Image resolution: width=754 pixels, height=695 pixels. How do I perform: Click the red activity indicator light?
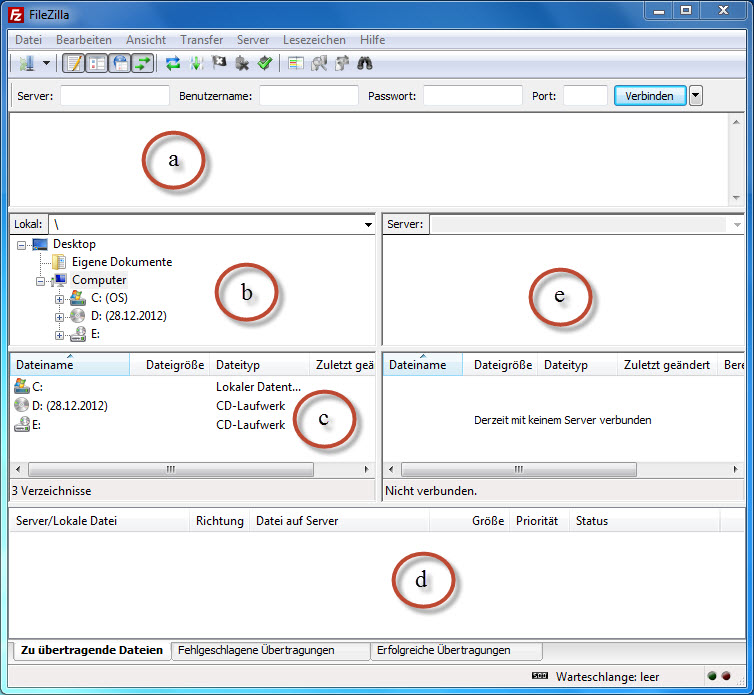click(x=726, y=676)
